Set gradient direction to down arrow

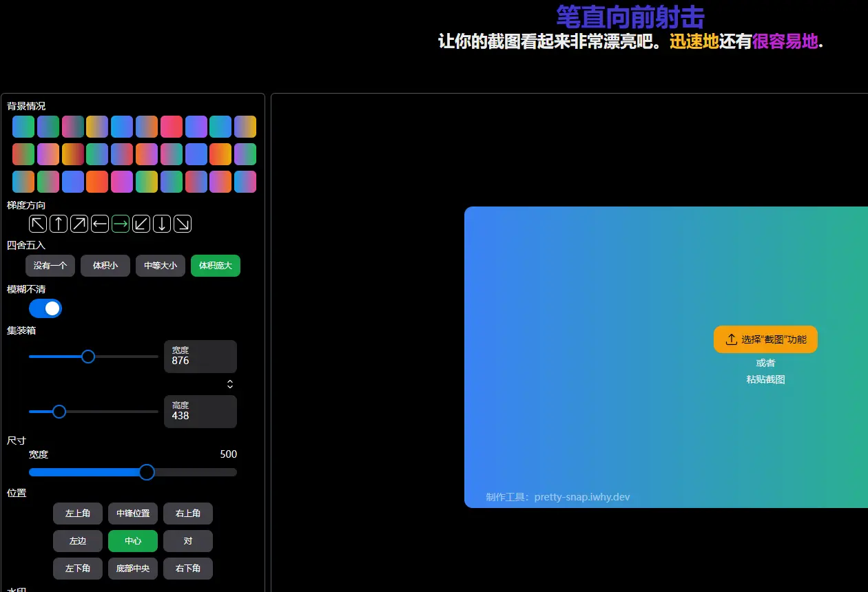(x=162, y=224)
